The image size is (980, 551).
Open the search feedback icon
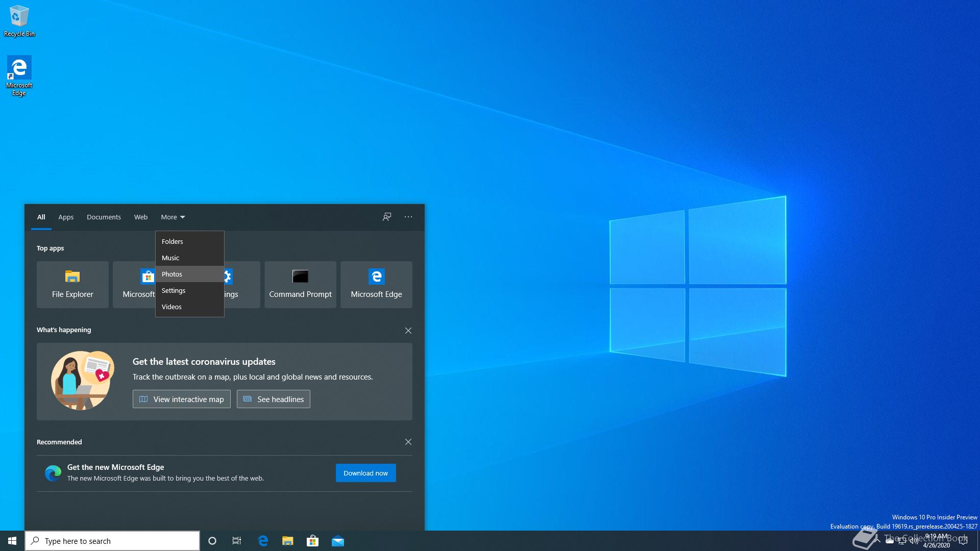(387, 217)
